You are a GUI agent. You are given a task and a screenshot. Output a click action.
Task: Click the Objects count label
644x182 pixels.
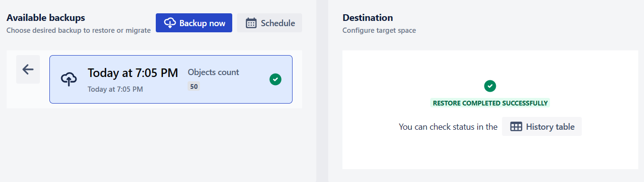coord(214,72)
